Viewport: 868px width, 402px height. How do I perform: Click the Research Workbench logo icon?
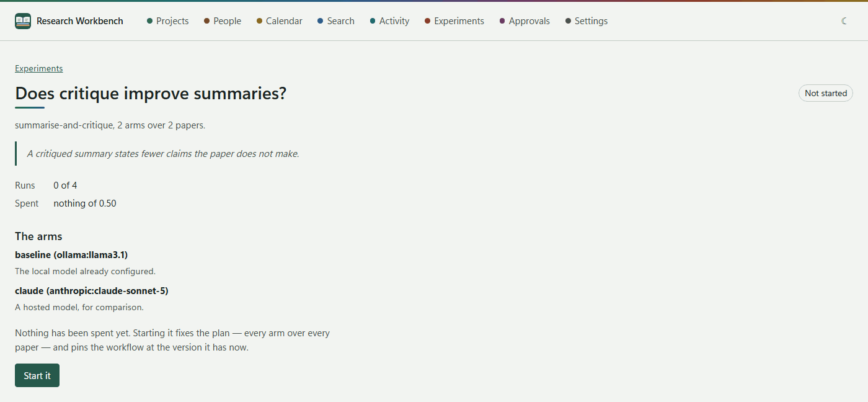(23, 21)
